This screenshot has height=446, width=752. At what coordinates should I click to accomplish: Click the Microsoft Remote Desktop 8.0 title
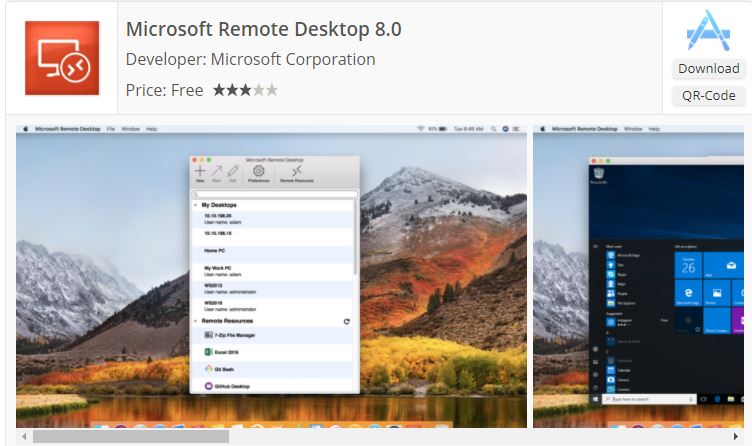pos(263,29)
